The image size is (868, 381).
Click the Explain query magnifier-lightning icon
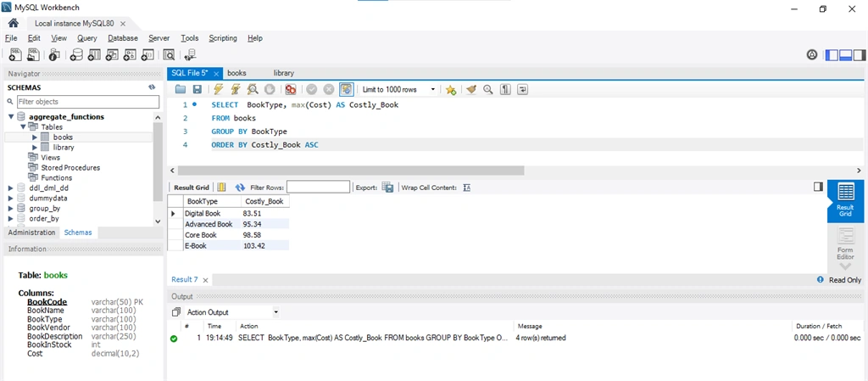(253, 89)
